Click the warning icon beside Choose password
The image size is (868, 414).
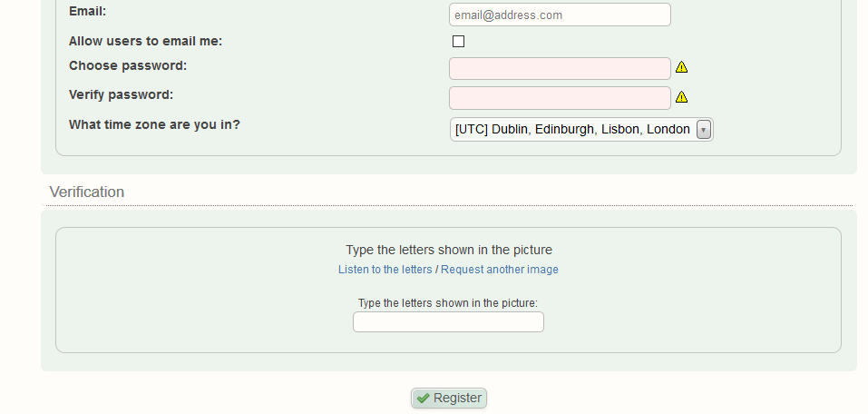point(682,67)
